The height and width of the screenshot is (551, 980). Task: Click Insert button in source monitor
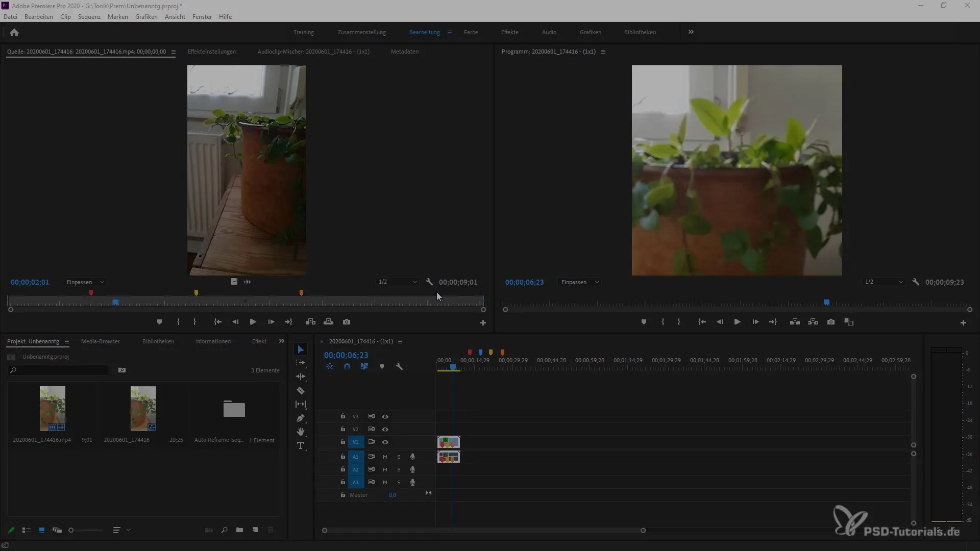[310, 322]
